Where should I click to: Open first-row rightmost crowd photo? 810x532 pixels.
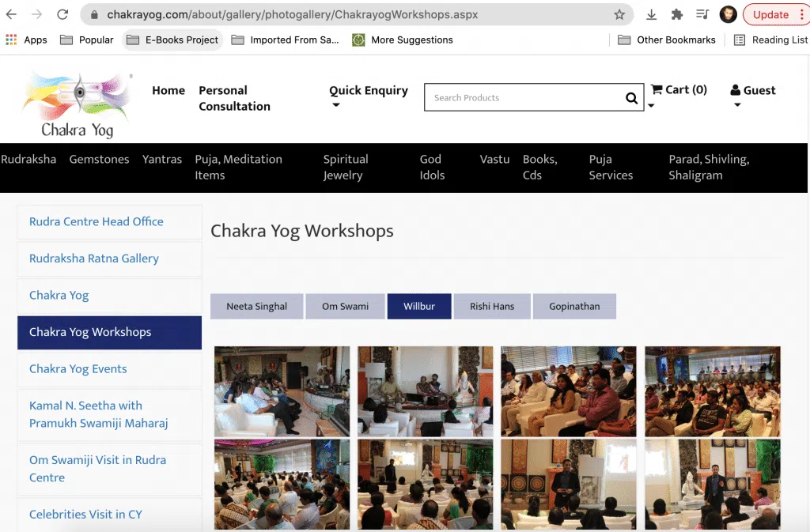click(x=713, y=391)
